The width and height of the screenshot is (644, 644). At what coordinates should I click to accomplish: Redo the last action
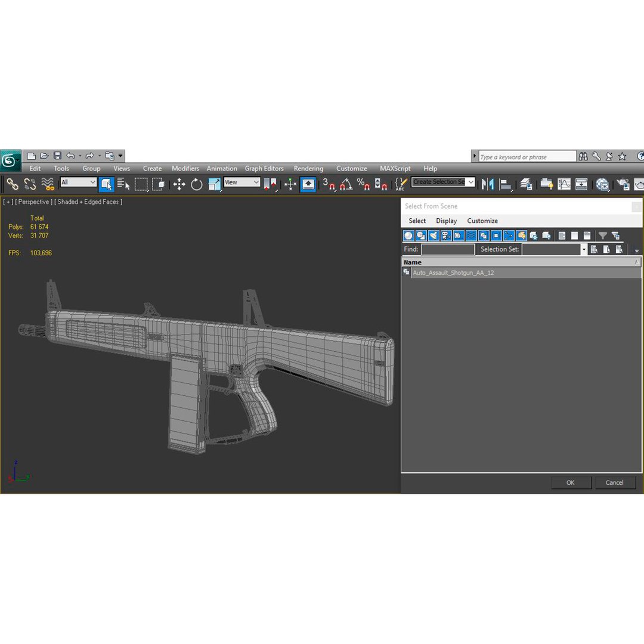[89, 156]
